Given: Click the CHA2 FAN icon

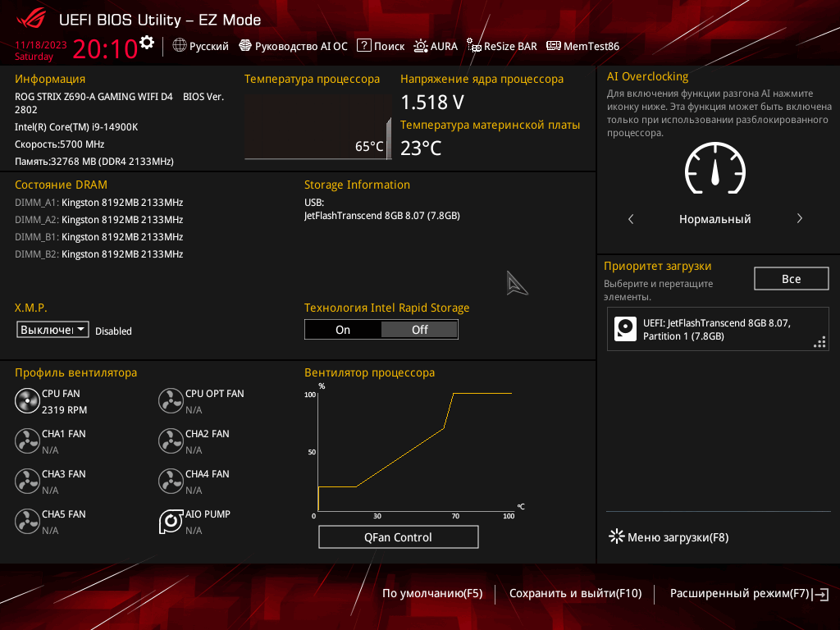Looking at the screenshot, I should [x=171, y=441].
